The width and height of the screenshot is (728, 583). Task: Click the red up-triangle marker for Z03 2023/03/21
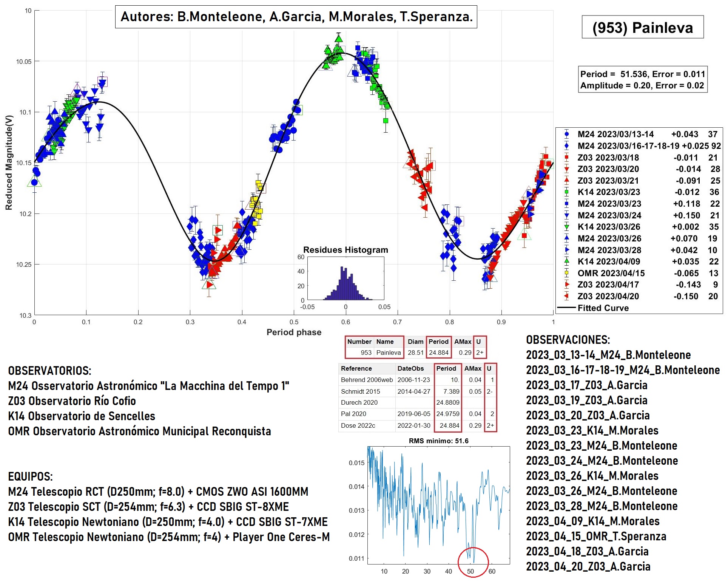click(x=566, y=180)
